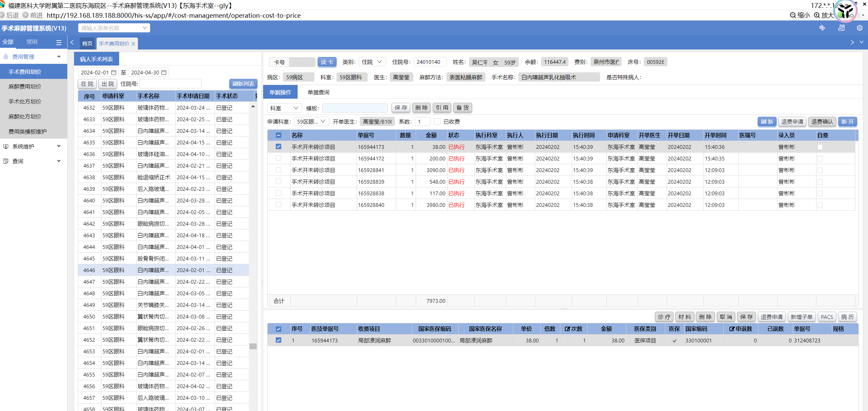Expand the 系统维护 sidebar menu
The image size is (868, 411).
point(33,146)
